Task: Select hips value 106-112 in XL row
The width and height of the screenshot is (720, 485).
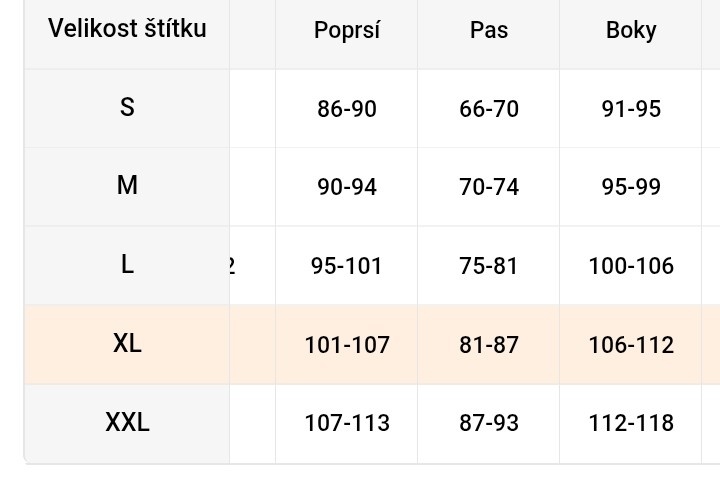Action: coord(631,345)
